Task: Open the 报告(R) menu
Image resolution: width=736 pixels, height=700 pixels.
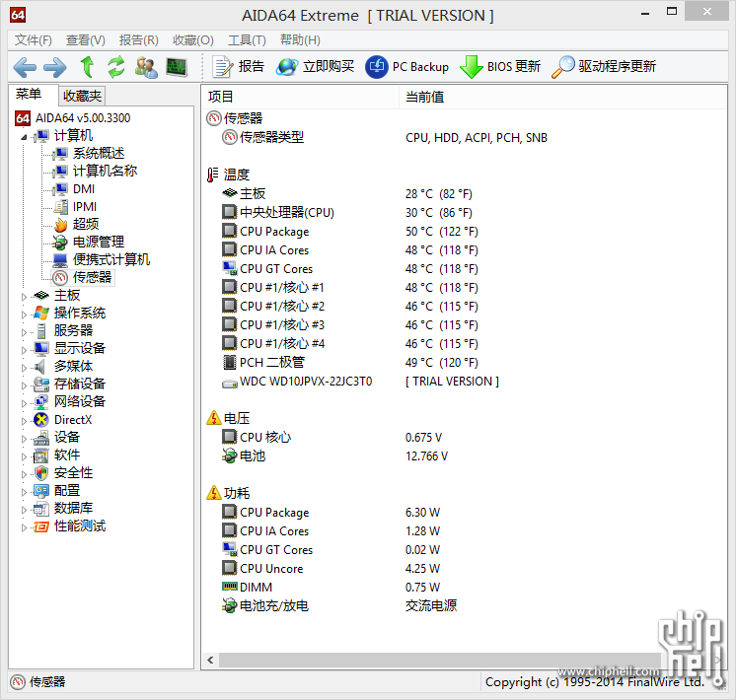Action: pyautogui.click(x=139, y=40)
